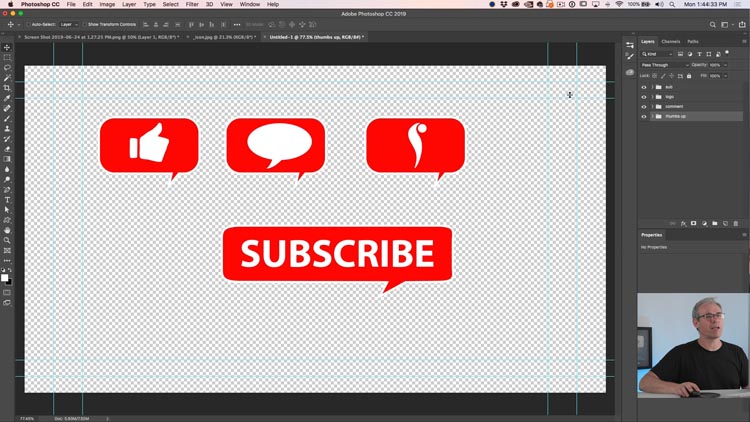Image resolution: width=750 pixels, height=422 pixels.
Task: Expand the logo layer group
Action: coord(652,97)
